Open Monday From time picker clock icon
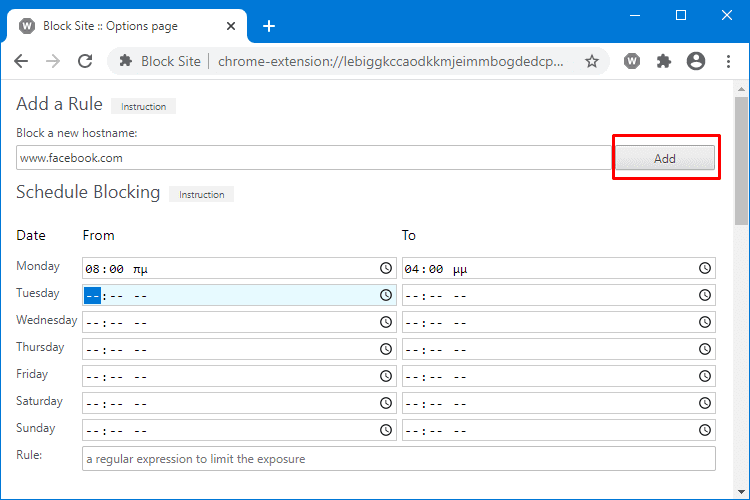Image resolution: width=750 pixels, height=500 pixels. [x=386, y=268]
